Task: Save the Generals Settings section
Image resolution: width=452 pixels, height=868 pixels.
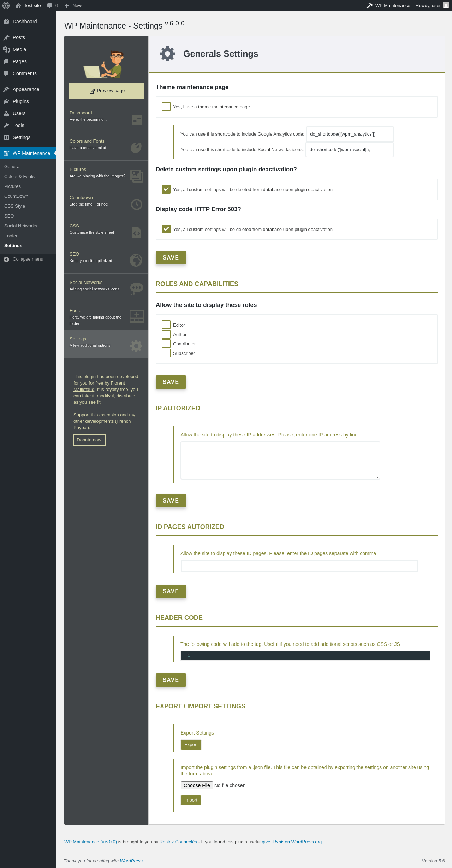Action: [171, 258]
